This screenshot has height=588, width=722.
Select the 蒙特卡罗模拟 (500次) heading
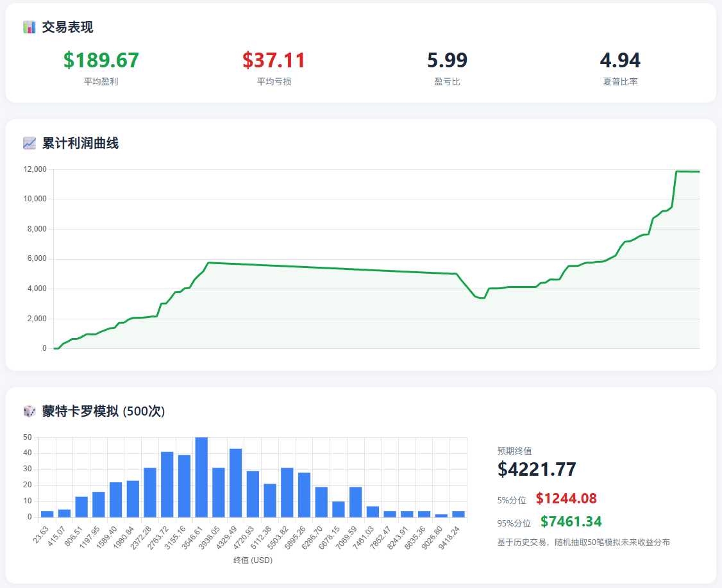(x=103, y=411)
